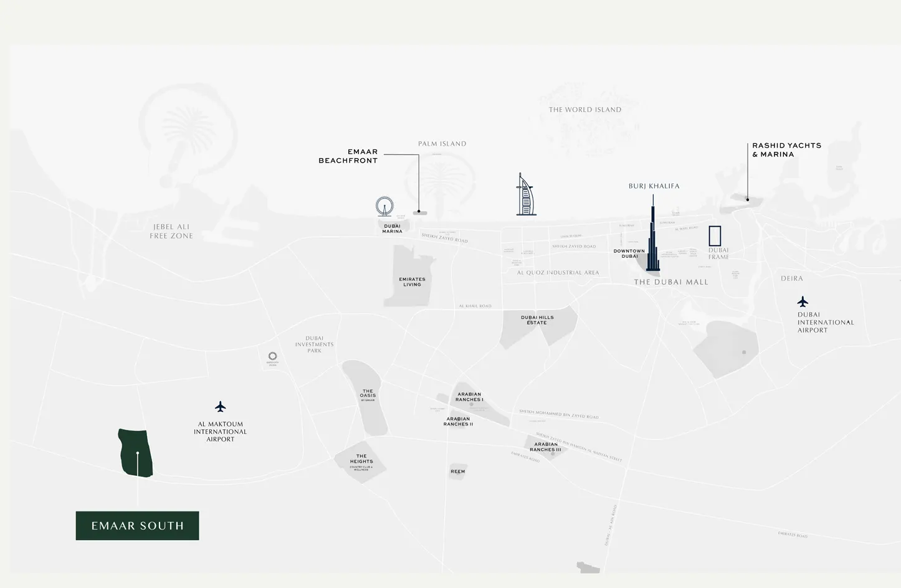This screenshot has width=901, height=588.
Task: Click the Rashid Yachts & Marina marker dot
Action: point(748,199)
